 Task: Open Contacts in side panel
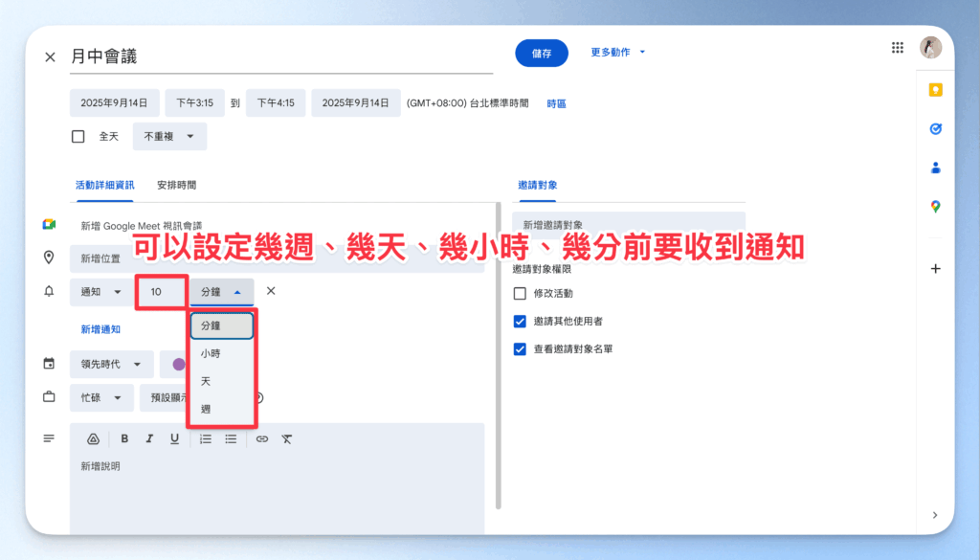(935, 168)
